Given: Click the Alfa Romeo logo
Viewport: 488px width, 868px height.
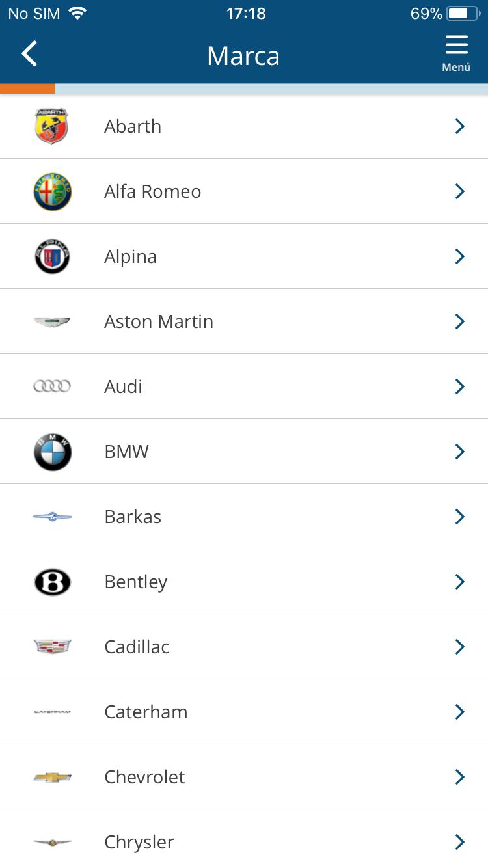Looking at the screenshot, I should click(52, 191).
